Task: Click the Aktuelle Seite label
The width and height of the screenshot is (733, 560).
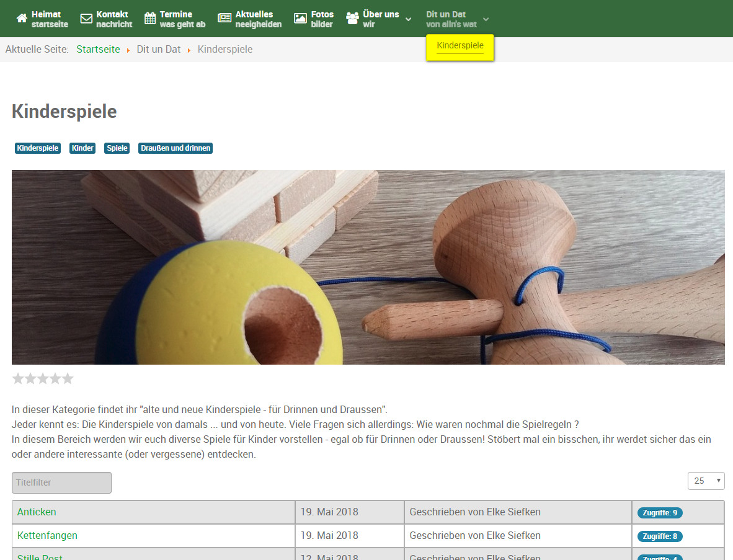Action: [37, 50]
